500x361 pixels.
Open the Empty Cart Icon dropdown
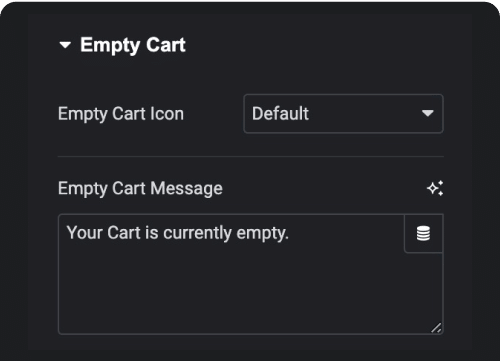(x=343, y=114)
